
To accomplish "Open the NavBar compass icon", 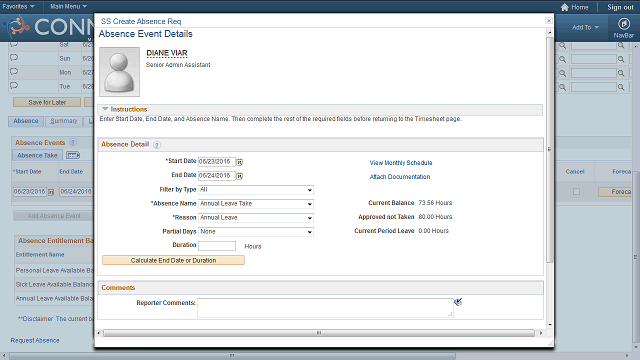I will (x=623, y=24).
